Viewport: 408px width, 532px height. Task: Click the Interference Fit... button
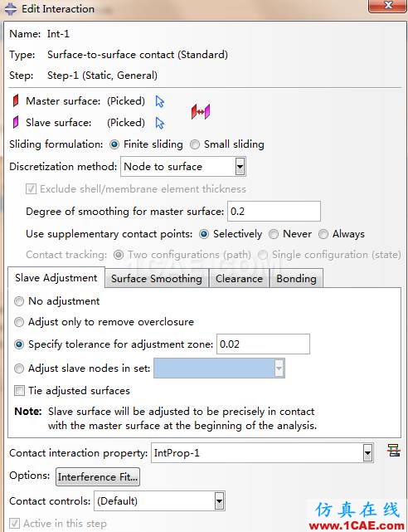(98, 477)
